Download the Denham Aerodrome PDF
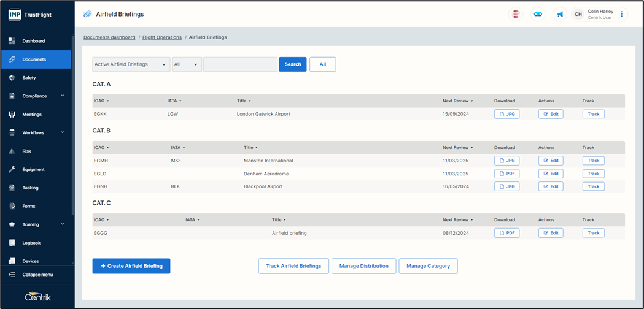Image resolution: width=644 pixels, height=309 pixels. [506, 174]
